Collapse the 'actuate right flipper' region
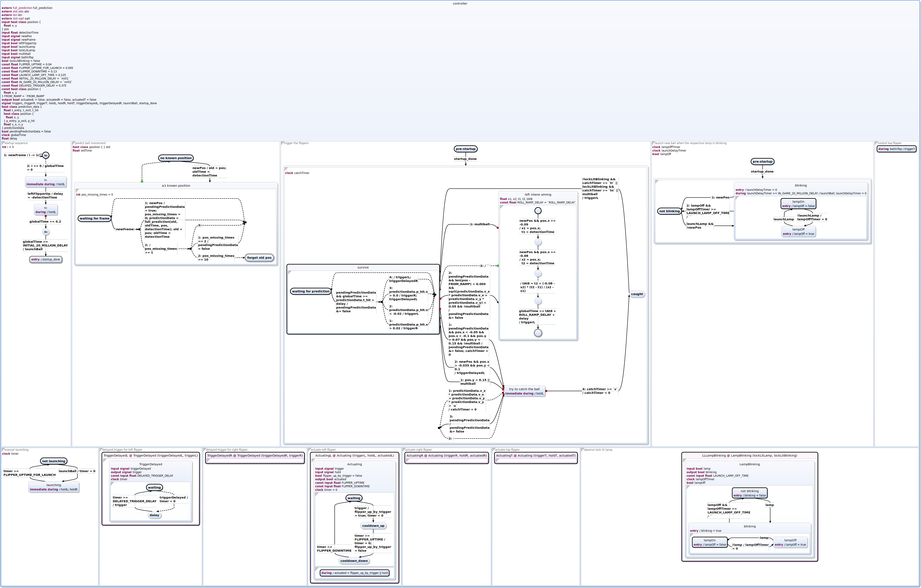The width and height of the screenshot is (921, 588). 404,450
